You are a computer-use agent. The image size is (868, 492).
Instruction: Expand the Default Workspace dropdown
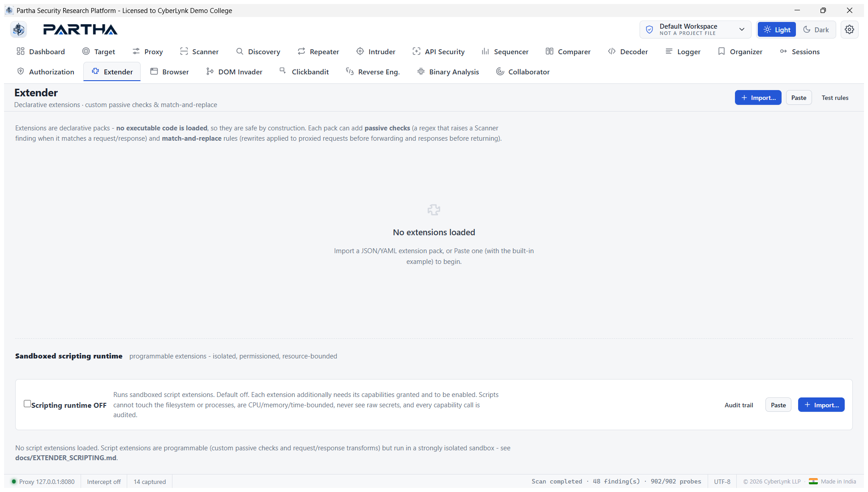click(695, 30)
